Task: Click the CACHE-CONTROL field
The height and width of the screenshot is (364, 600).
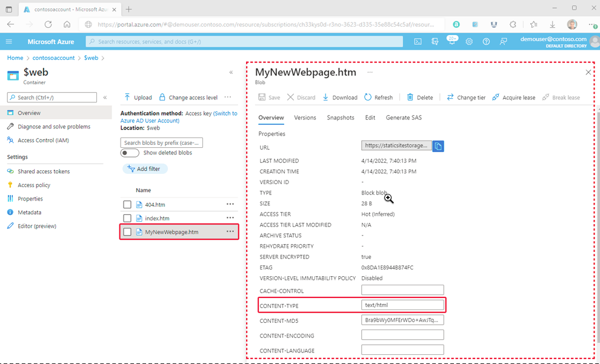Action: (402, 290)
